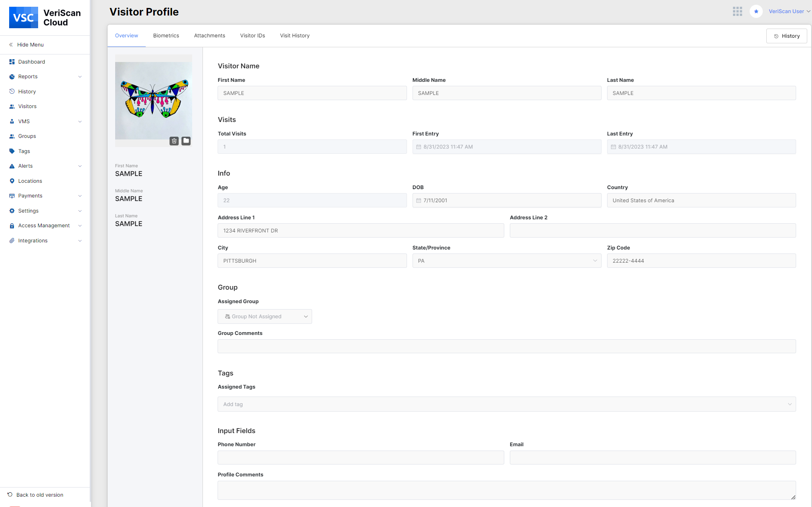The width and height of the screenshot is (812, 507).
Task: Click the Country input field
Action: pos(701,200)
